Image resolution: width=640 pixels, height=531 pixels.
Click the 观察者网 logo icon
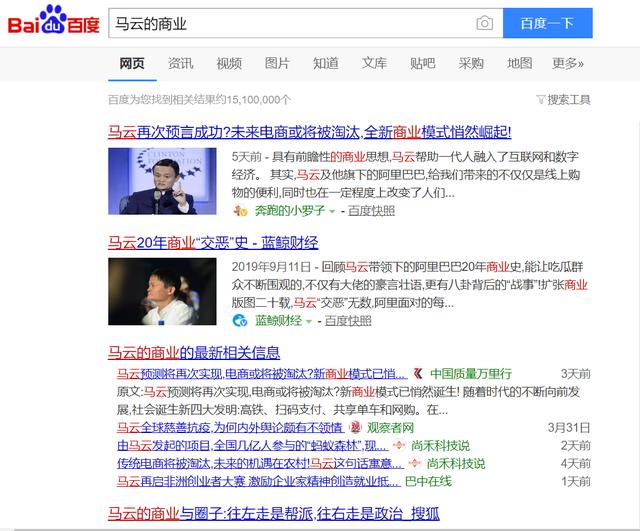(356, 428)
